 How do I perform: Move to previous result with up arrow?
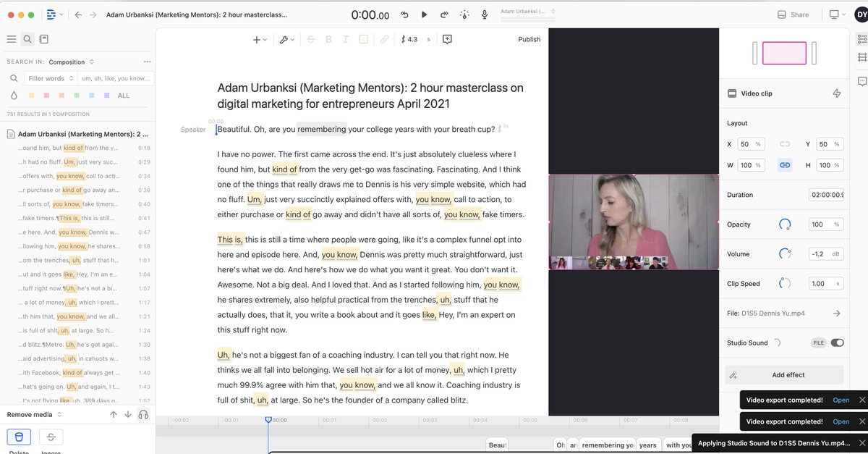114,414
